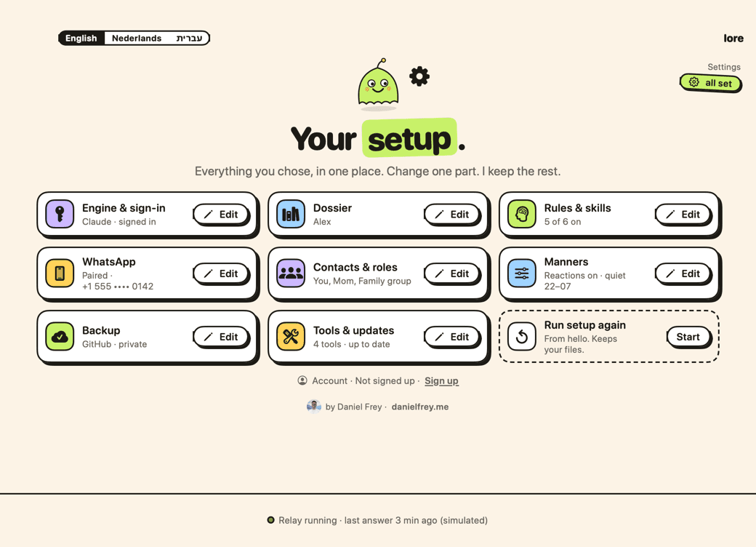The width and height of the screenshot is (756, 547).
Task: Click the 'Tools & updates' card title
Action: pyautogui.click(x=353, y=330)
